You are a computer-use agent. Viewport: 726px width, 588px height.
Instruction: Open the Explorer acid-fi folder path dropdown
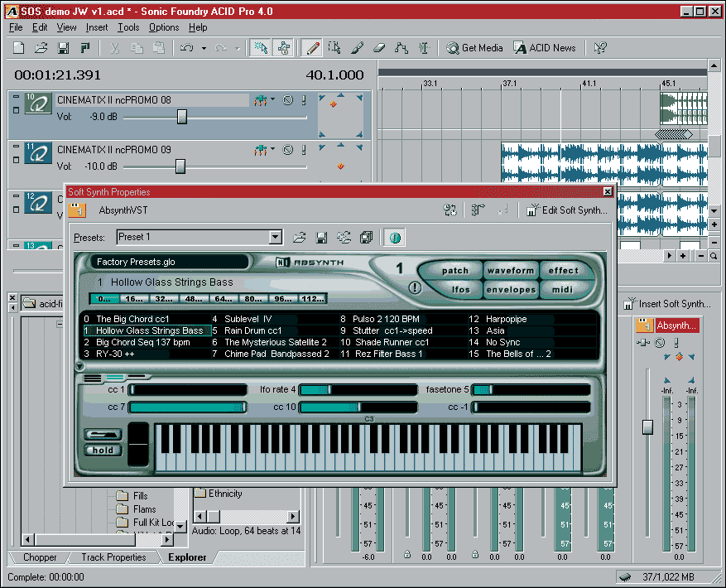click(43, 303)
